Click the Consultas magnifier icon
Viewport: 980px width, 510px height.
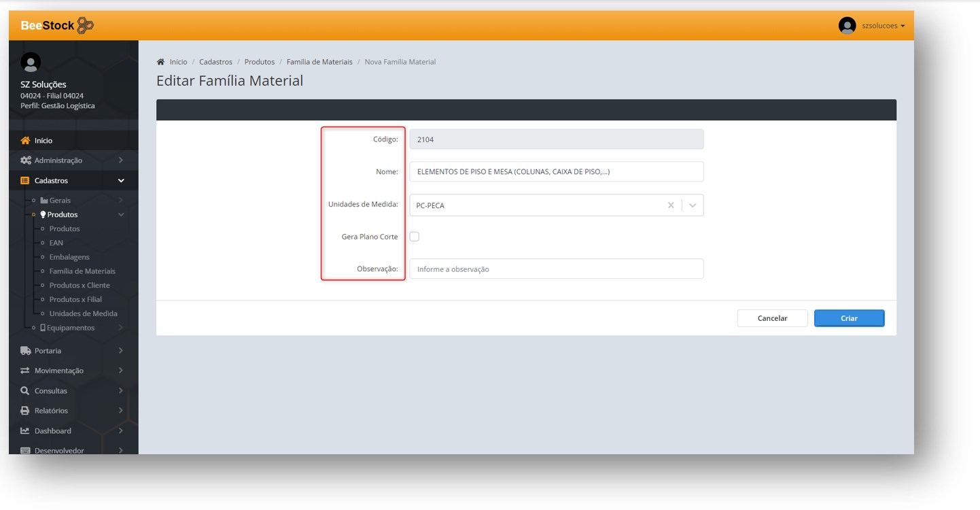(25, 391)
